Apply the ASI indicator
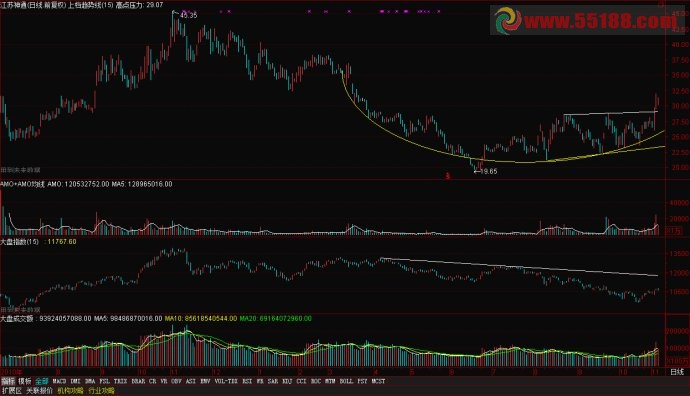Image resolution: width=690 pixels, height=396 pixels. (191, 381)
